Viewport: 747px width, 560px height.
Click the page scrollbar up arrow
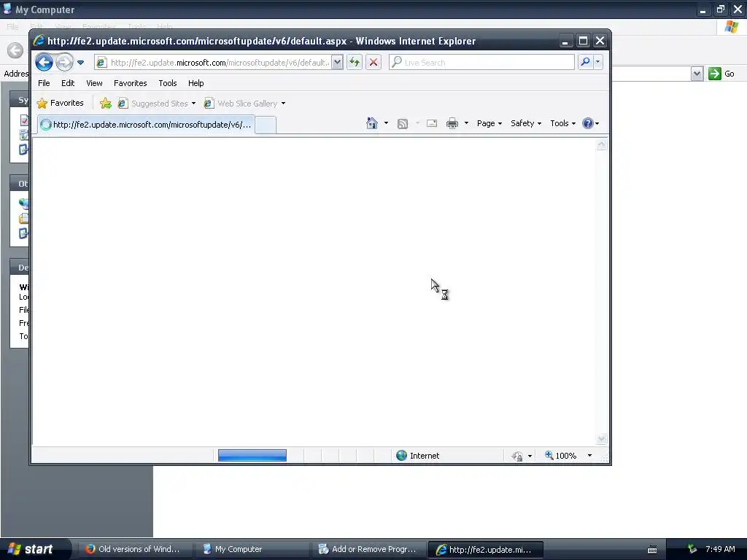click(x=602, y=144)
